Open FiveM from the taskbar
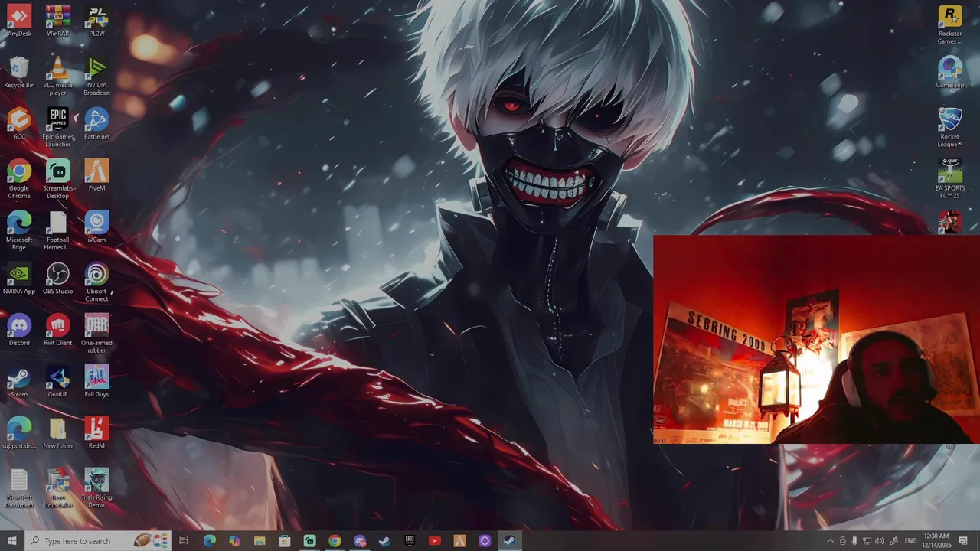The width and height of the screenshot is (980, 551). click(459, 541)
